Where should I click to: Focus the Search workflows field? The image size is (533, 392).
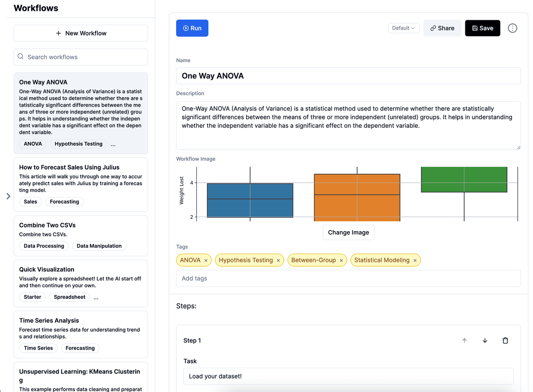[x=81, y=57]
